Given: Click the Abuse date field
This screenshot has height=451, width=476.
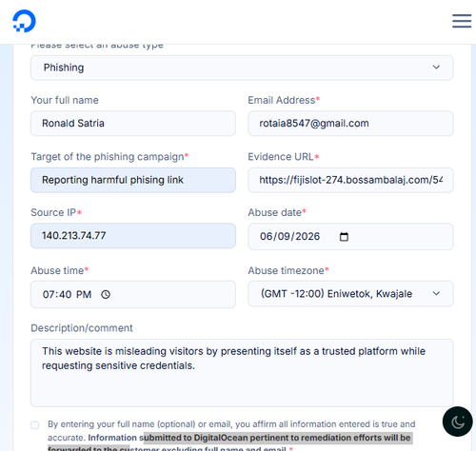Looking at the screenshot, I should pyautogui.click(x=350, y=237).
